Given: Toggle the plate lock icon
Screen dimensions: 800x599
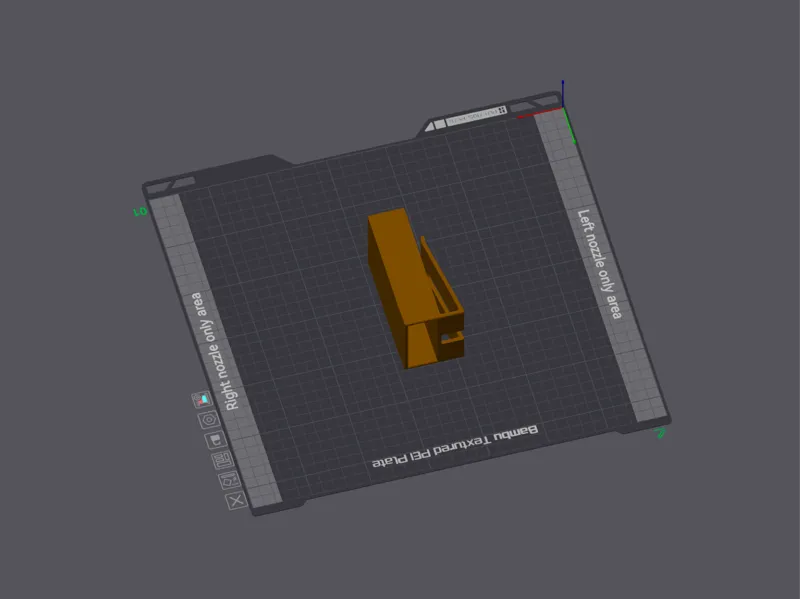Looking at the screenshot, I should (x=215, y=440).
